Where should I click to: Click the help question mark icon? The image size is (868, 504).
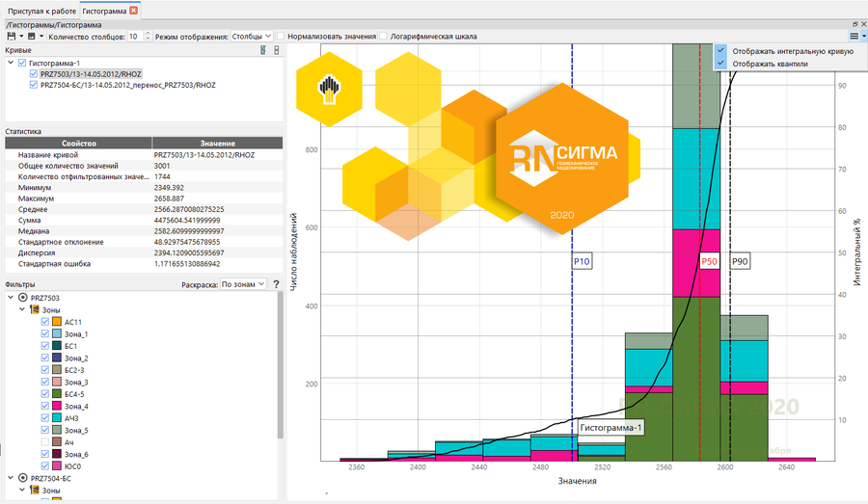(276, 285)
